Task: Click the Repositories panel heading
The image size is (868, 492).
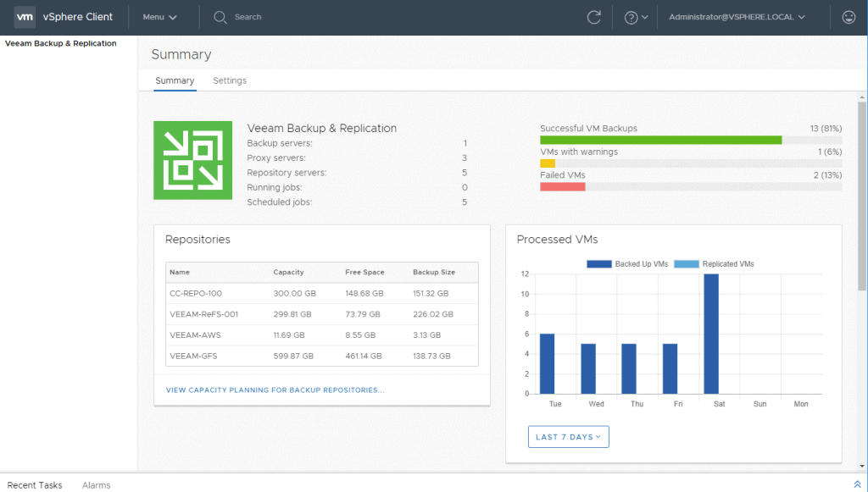Action: (x=198, y=240)
